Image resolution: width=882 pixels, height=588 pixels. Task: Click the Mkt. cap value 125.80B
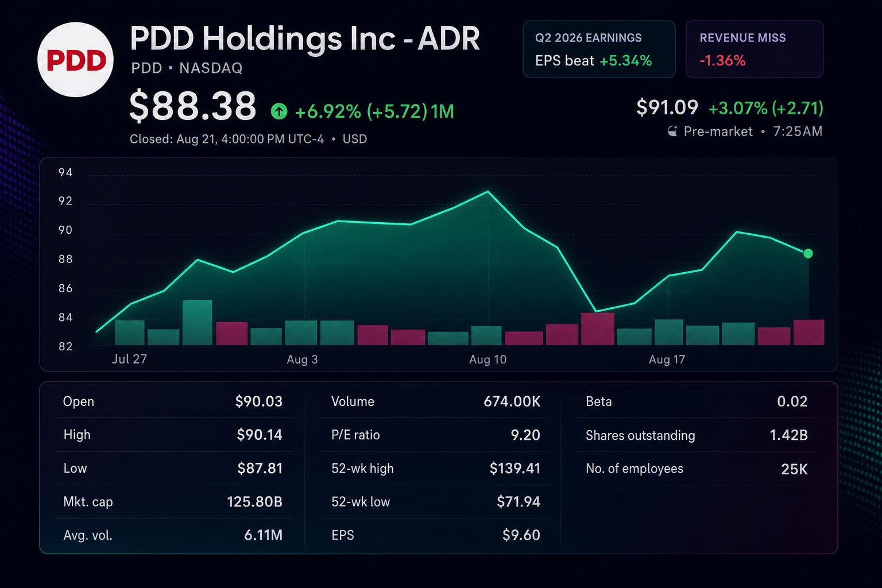[x=254, y=502]
